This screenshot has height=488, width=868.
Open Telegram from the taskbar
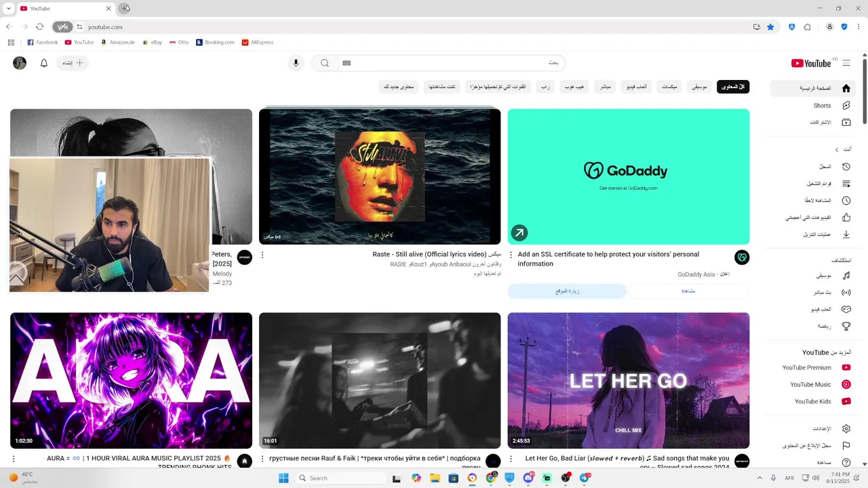click(585, 478)
